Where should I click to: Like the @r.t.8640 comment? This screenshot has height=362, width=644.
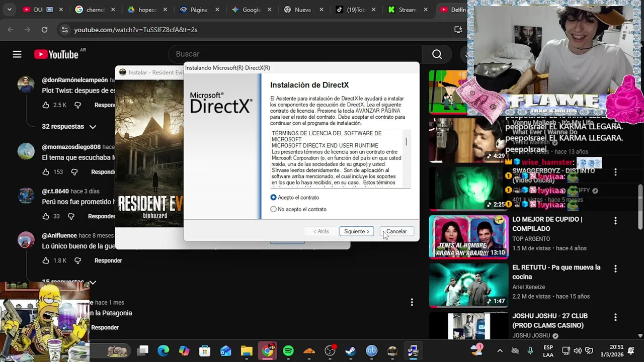(46, 216)
